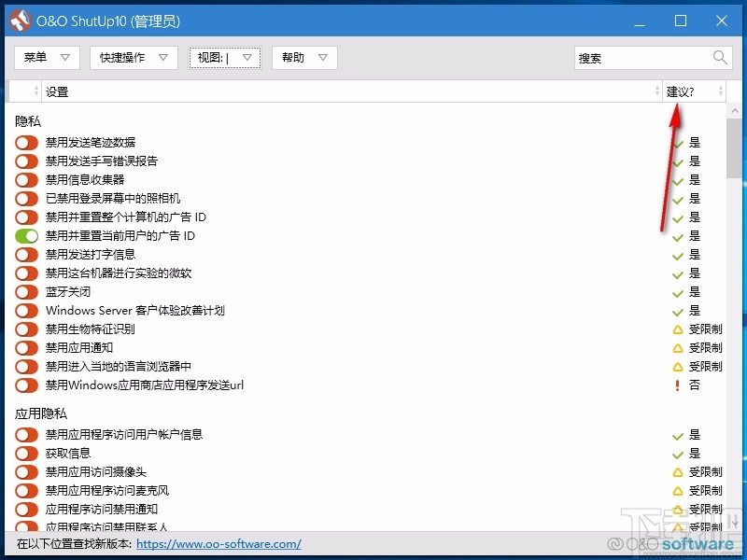Click the red exclamation icon beside 禁用Windows应用商店应用程序发送url
The width and height of the screenshot is (747, 560).
(x=678, y=385)
